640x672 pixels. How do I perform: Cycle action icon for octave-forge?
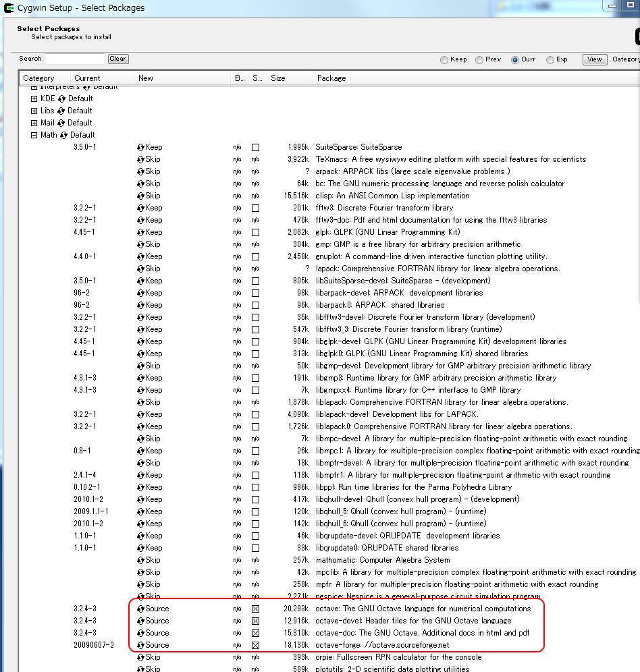point(140,646)
